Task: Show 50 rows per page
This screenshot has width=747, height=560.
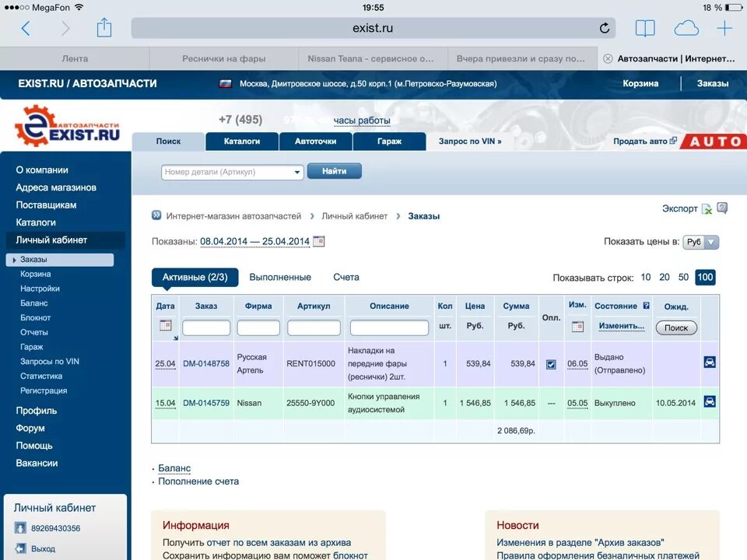Action: pyautogui.click(x=683, y=277)
